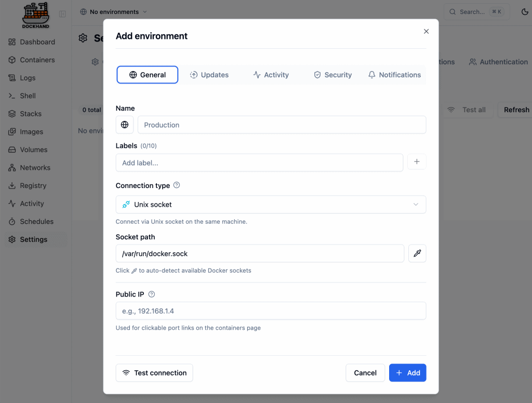This screenshot has height=403, width=532.
Task: Open the Notifications tab
Action: tap(394, 75)
